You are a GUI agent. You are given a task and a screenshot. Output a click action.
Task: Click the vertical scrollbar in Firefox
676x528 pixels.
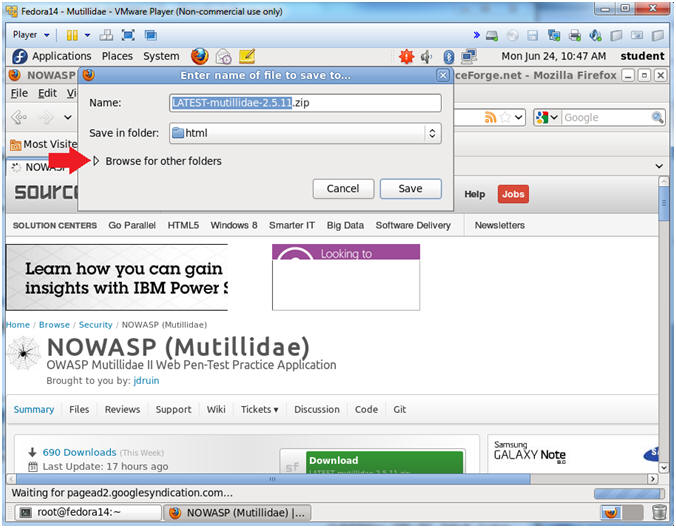[663, 204]
